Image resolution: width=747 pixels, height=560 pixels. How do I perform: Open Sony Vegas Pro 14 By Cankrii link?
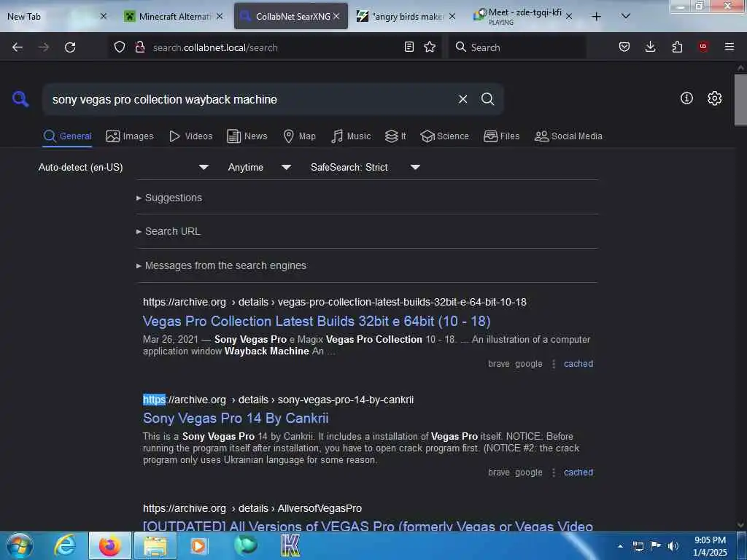coord(236,418)
